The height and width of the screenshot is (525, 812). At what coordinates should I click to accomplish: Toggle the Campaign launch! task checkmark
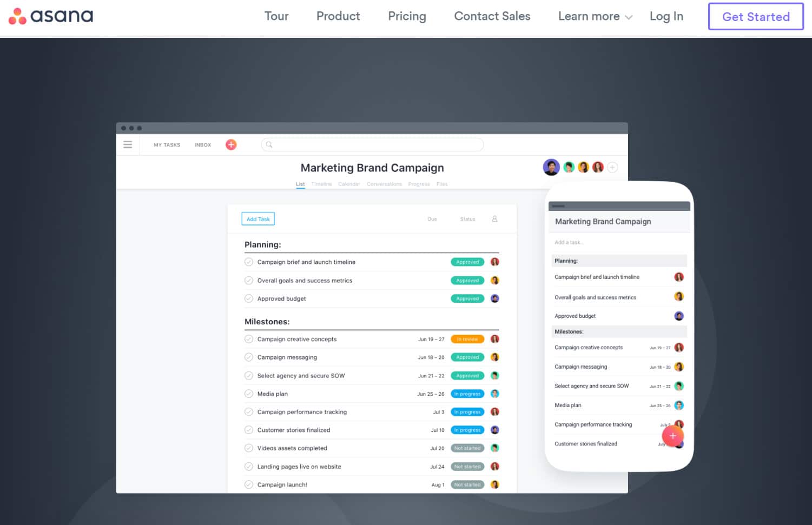(249, 484)
